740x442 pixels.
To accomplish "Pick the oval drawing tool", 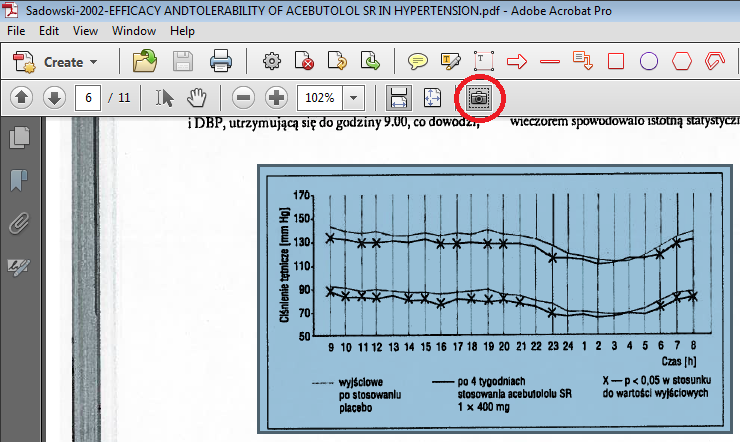I will pyautogui.click(x=648, y=62).
